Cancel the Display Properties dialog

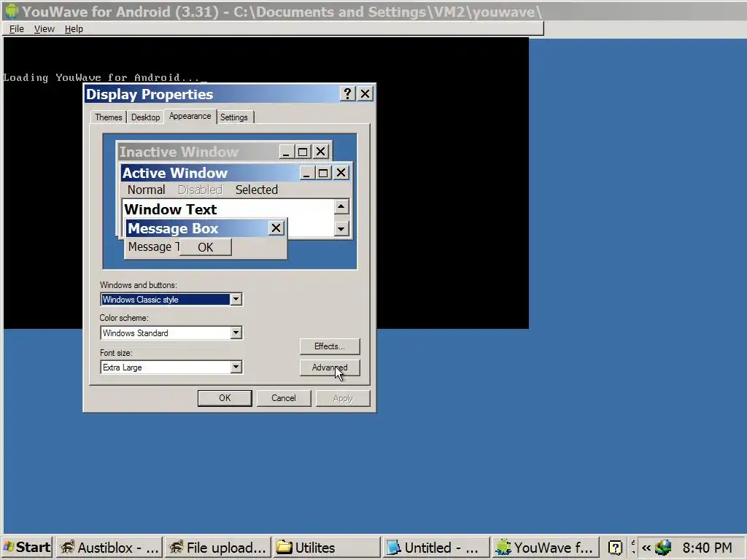[x=284, y=398]
